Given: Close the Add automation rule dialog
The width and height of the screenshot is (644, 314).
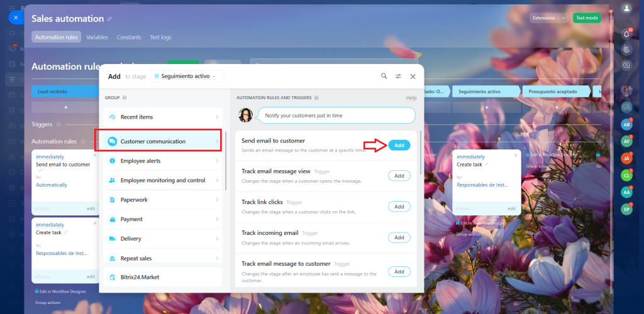Looking at the screenshot, I should coord(413,76).
